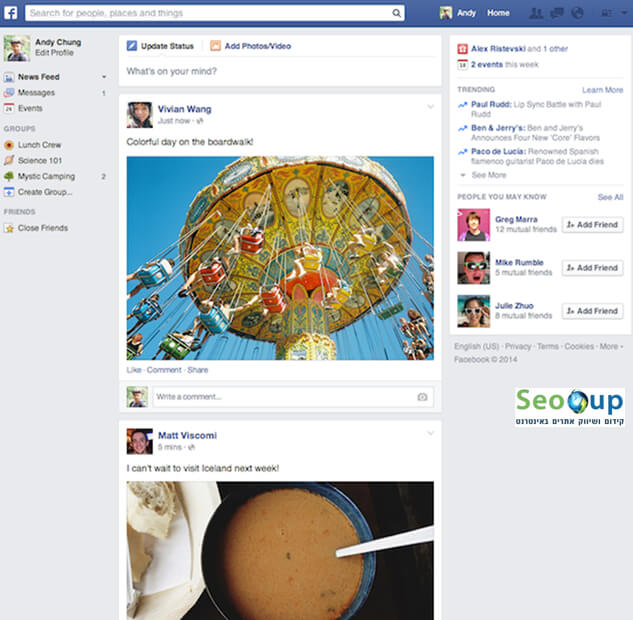The height and width of the screenshot is (620, 633).
Task: Add Julie Zhuo as friend
Action: (592, 311)
